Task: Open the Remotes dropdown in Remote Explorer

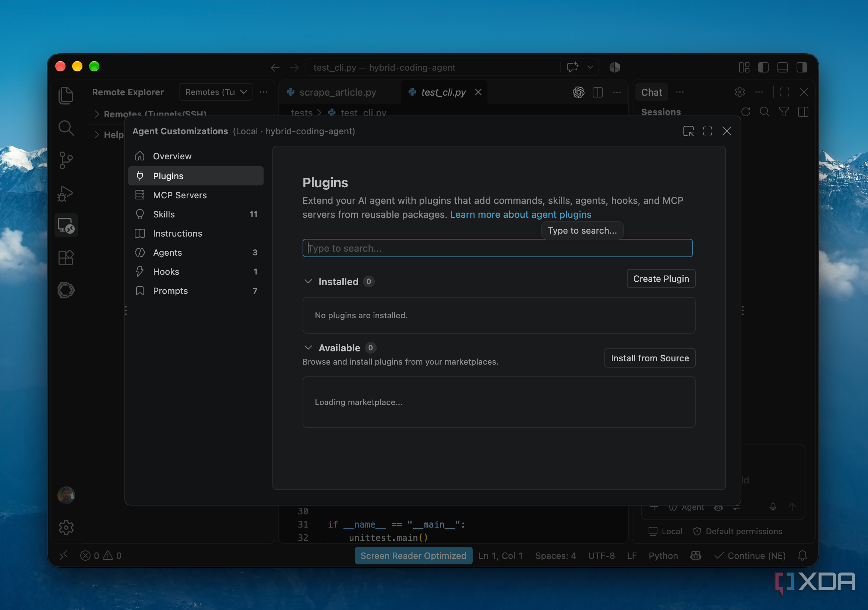Action: coord(215,92)
